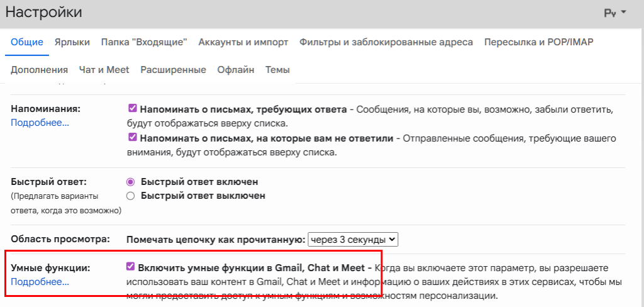Open Фильтры и заблокированные адреса tab
This screenshot has height=307, width=644.
pyautogui.click(x=386, y=42)
